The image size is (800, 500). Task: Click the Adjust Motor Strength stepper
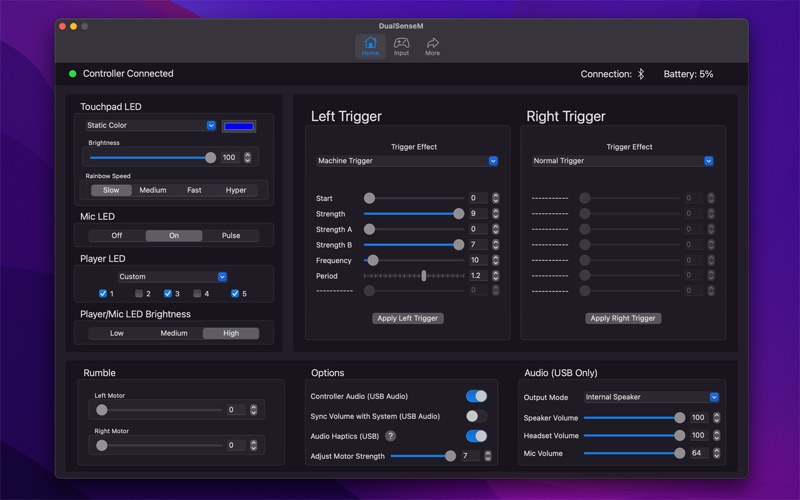488,456
